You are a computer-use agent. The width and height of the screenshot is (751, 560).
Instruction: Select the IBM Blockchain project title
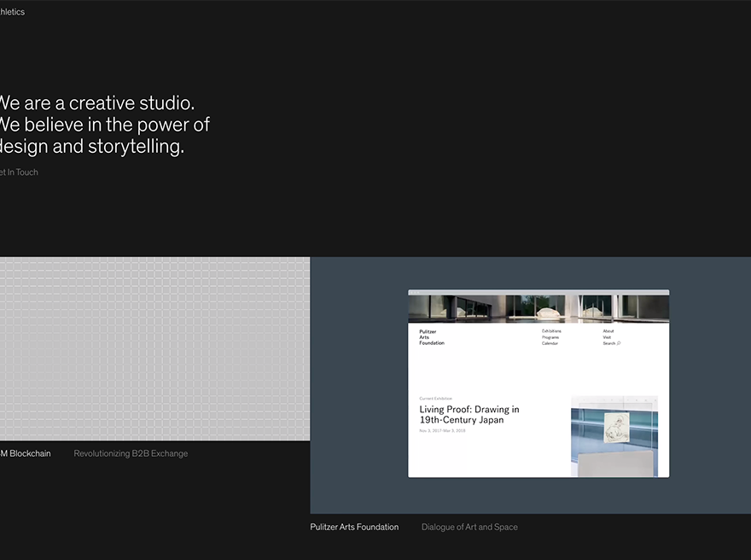[x=26, y=453]
